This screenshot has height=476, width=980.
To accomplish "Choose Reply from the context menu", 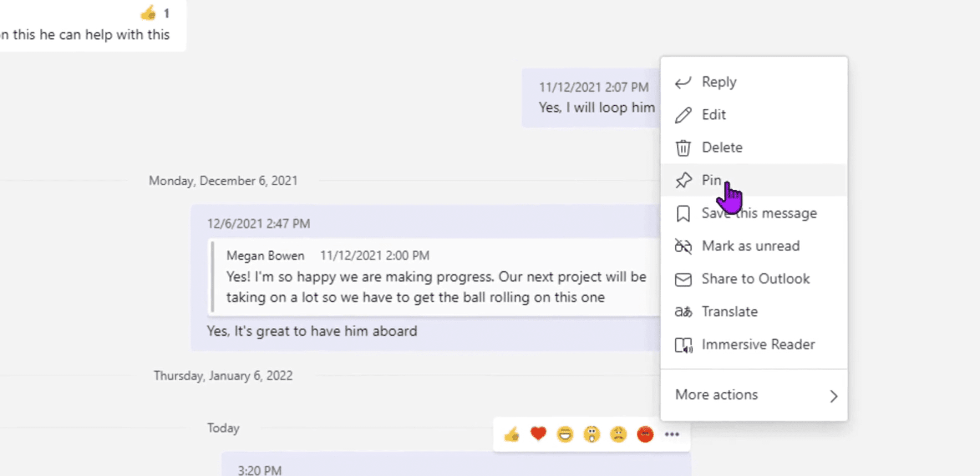I will tap(754, 82).
